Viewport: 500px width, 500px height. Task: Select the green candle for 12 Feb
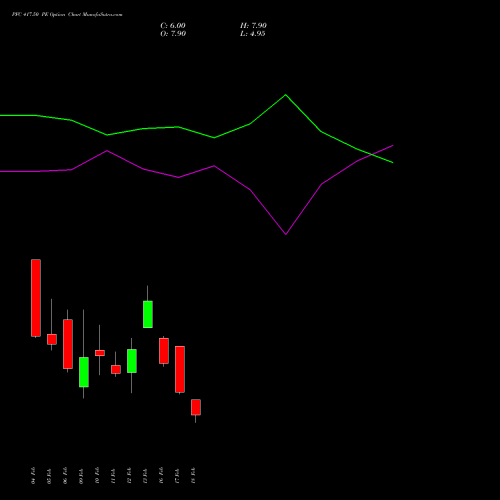pyautogui.click(x=132, y=361)
